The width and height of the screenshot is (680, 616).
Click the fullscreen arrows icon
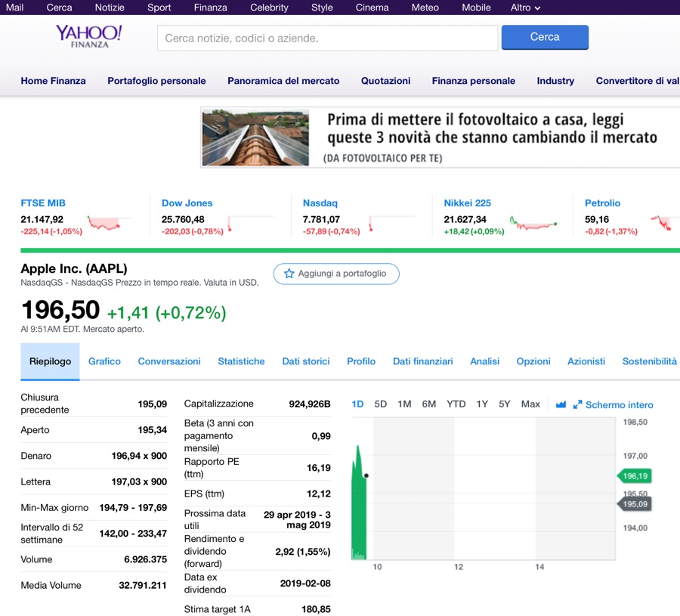pyautogui.click(x=577, y=404)
